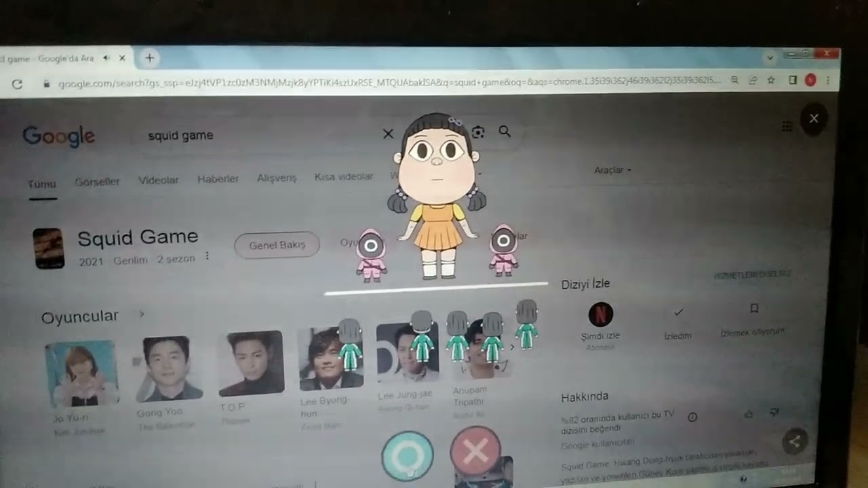Viewport: 868px width, 488px height.
Task: Click the right pink guard figure
Action: click(x=503, y=250)
